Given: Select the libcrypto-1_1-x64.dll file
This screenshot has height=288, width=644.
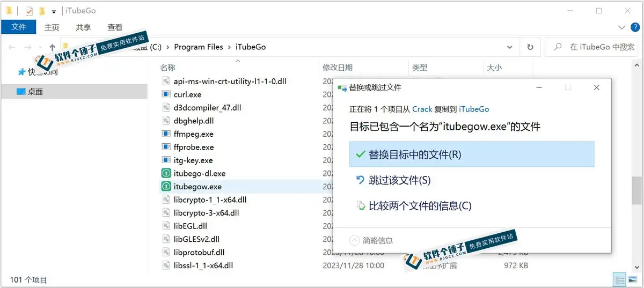Looking at the screenshot, I should pyautogui.click(x=210, y=200).
